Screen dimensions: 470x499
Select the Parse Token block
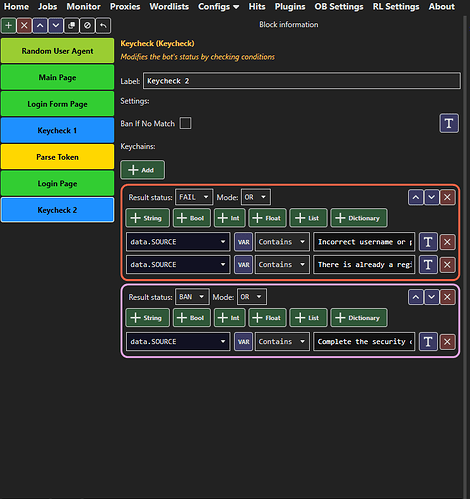57,157
